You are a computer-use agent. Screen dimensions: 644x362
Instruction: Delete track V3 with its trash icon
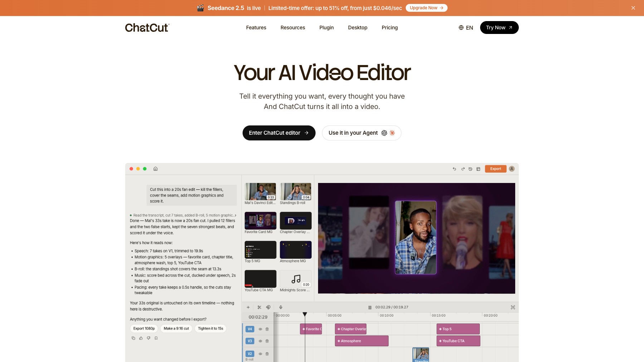(267, 341)
